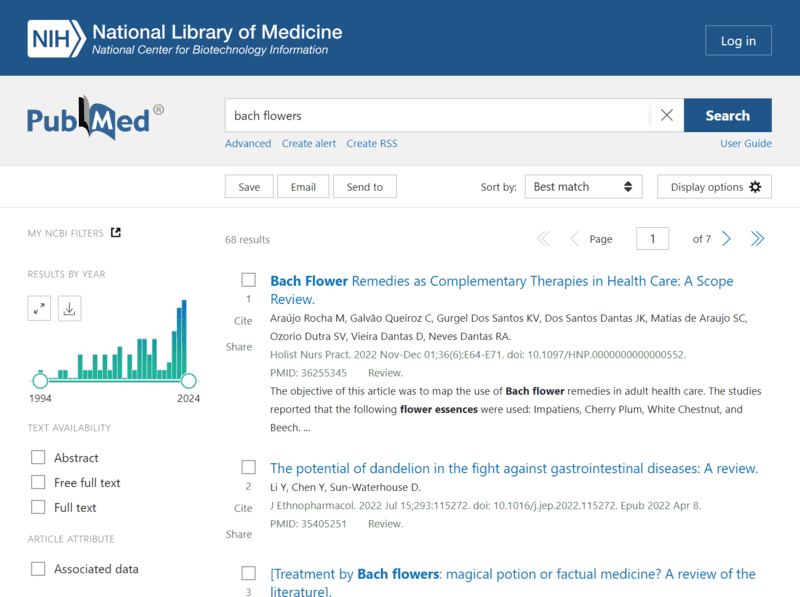
Task: Click Cite for result 1
Action: click(243, 321)
